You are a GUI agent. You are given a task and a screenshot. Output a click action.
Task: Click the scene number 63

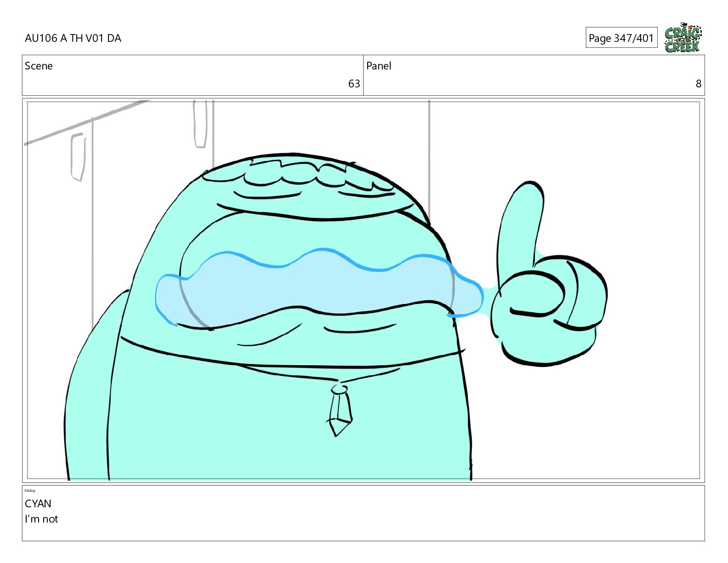pyautogui.click(x=354, y=84)
